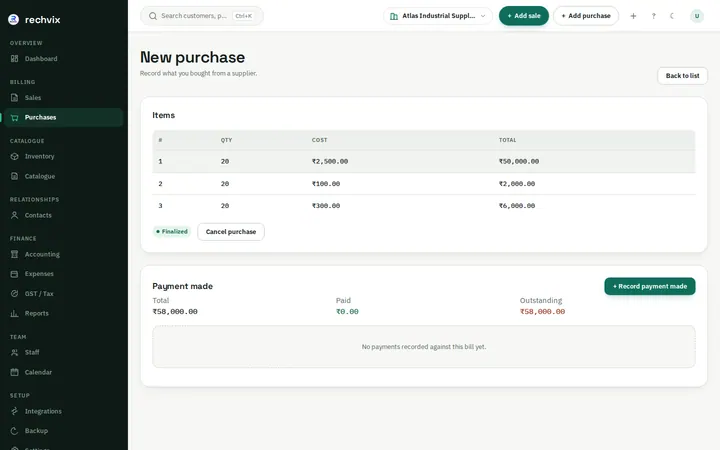Screen dimensions: 720x450
Task: Click the Expenses card icon
Action: coord(15,274)
